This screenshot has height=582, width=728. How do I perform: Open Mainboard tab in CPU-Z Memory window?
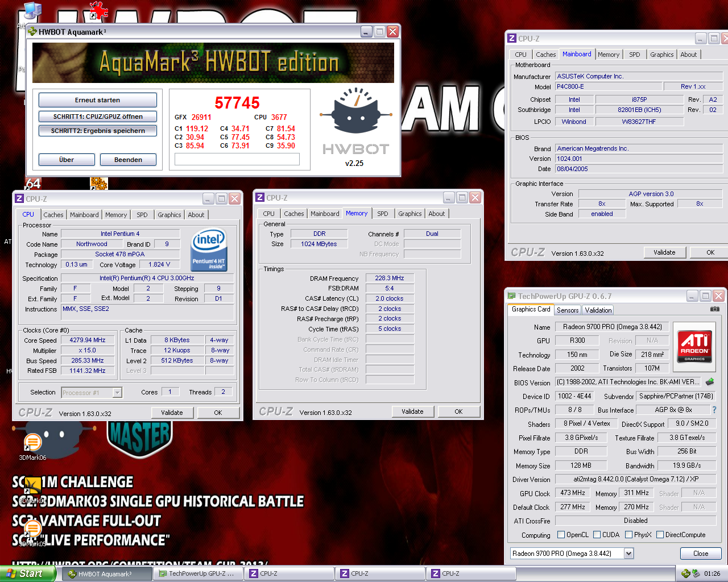325,214
